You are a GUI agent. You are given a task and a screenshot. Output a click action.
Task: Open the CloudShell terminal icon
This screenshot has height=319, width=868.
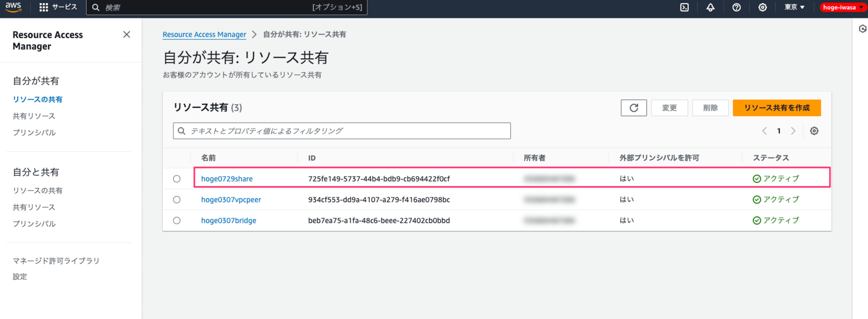pyautogui.click(x=684, y=7)
